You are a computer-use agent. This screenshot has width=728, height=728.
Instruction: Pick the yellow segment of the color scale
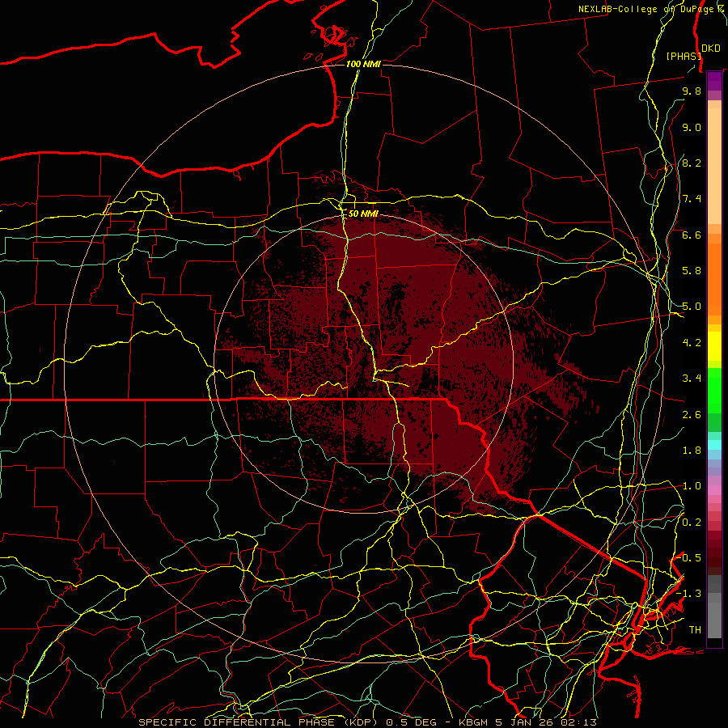point(714,346)
